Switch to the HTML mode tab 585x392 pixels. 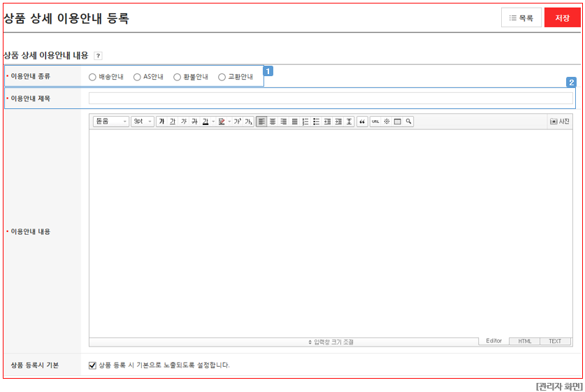524,341
